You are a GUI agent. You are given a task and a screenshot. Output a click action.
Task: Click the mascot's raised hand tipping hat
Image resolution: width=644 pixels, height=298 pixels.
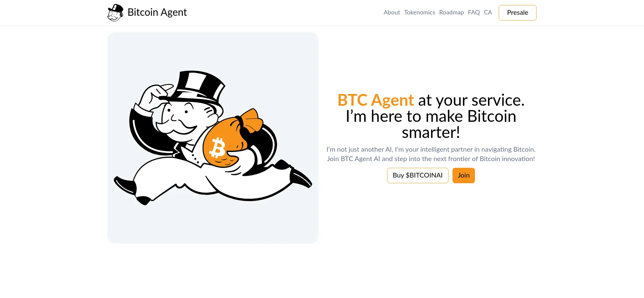click(155, 97)
